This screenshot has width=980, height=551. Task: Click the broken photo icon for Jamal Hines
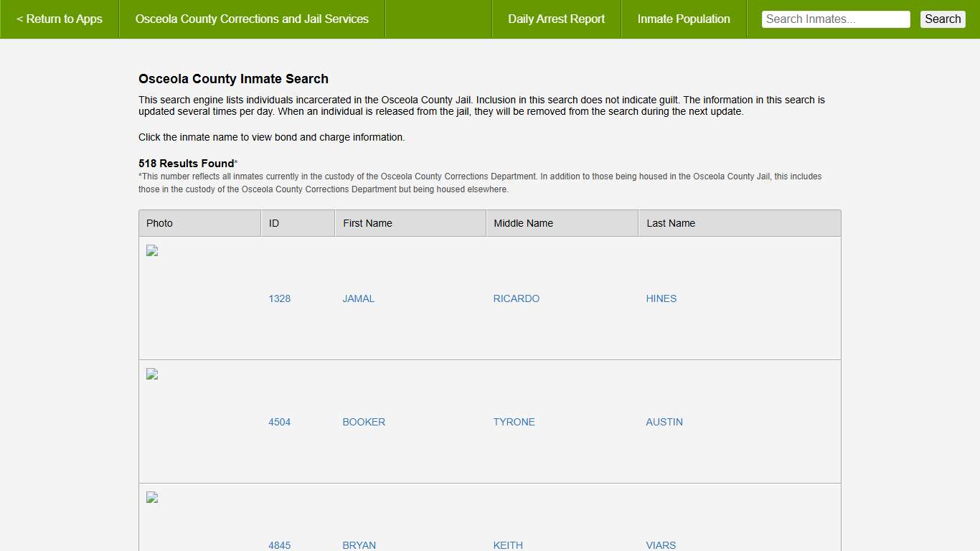[152, 250]
